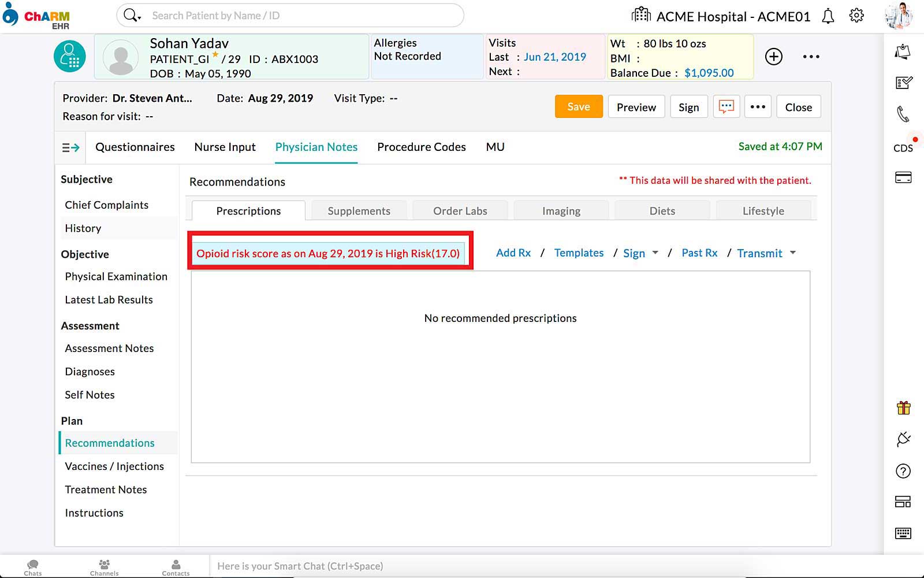Open the keyboard shortcuts icon

(x=903, y=533)
